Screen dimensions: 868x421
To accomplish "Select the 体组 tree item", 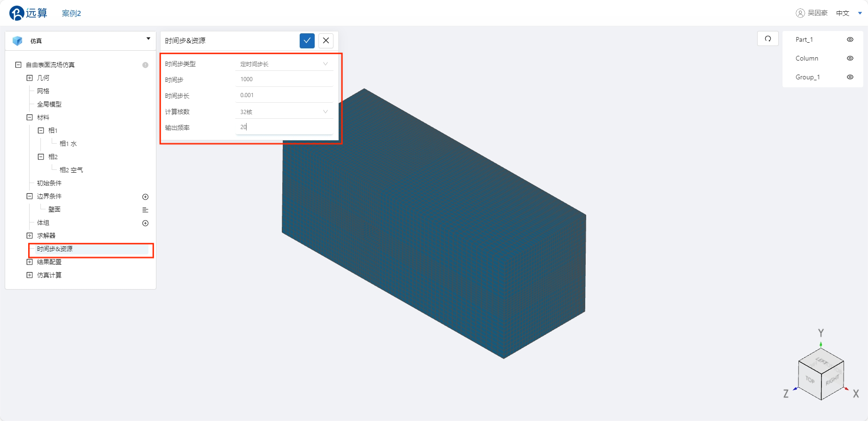I will 43,222.
